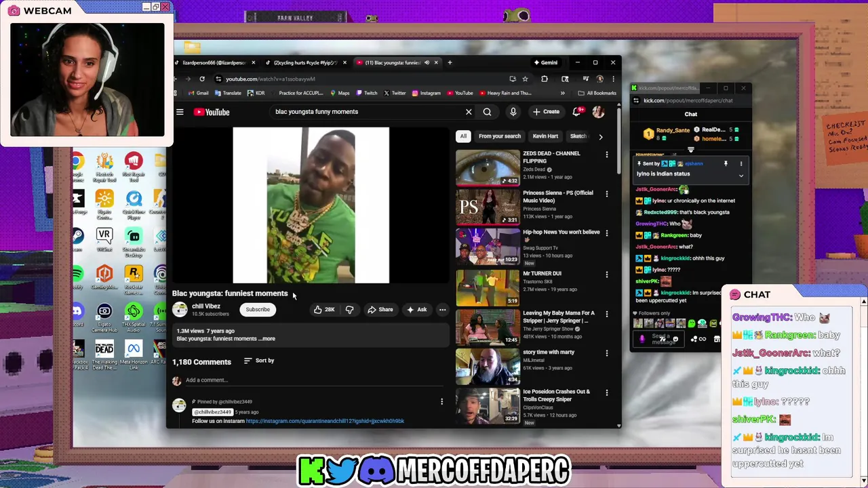Screen dimensions: 868x488
Task: Click the Chrome address bar URL
Action: [270, 79]
